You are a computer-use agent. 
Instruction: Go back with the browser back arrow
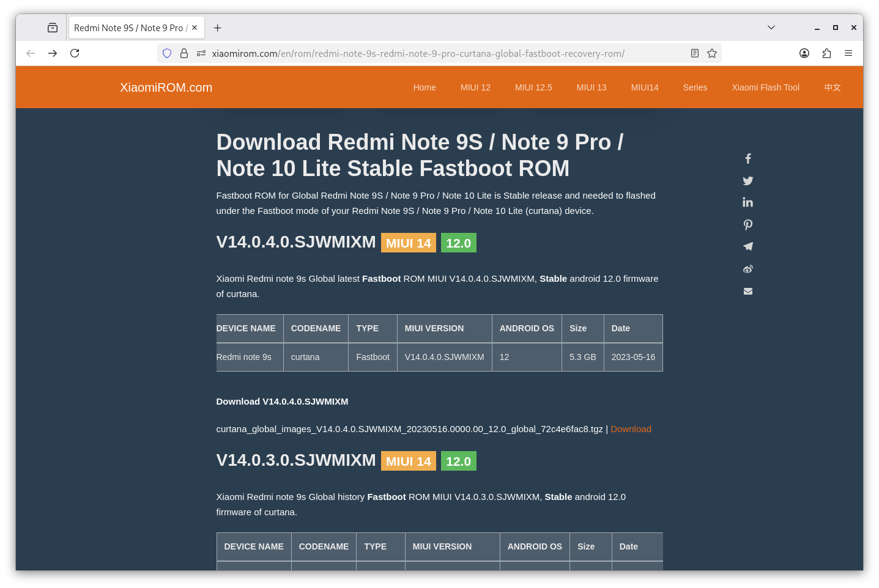(x=31, y=53)
